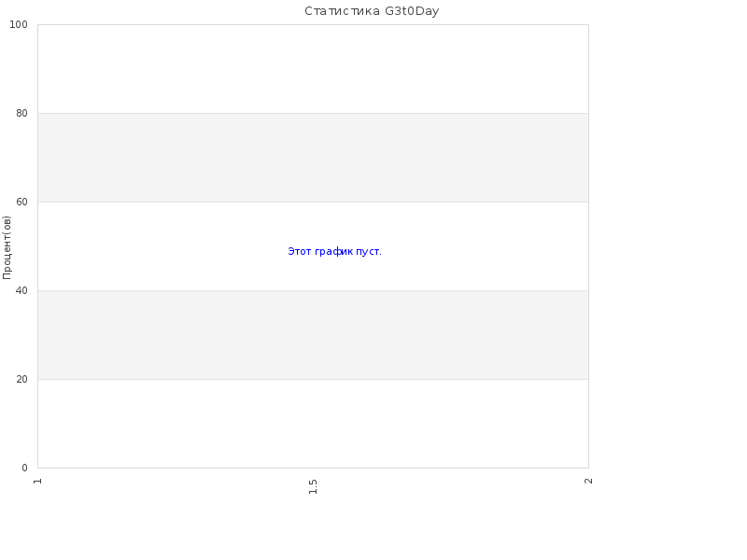
Task: Click the 80 label on the y-axis
Action: (x=21, y=113)
